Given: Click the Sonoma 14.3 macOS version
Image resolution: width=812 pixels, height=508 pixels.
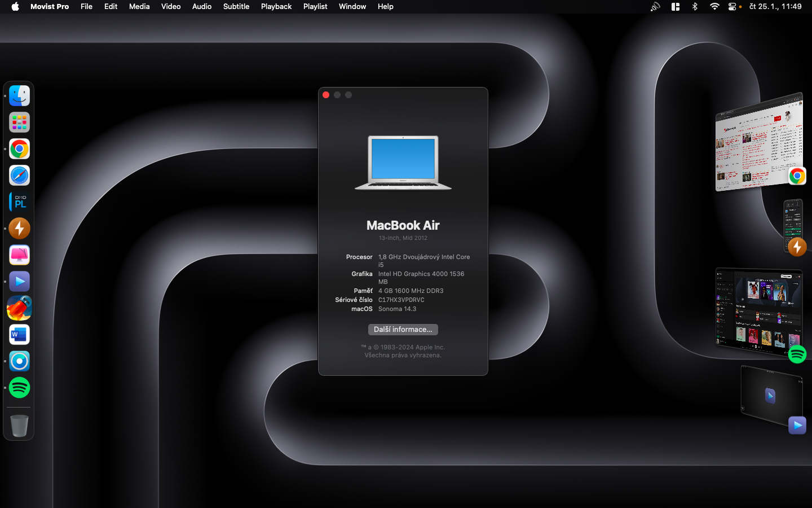Looking at the screenshot, I should (398, 309).
